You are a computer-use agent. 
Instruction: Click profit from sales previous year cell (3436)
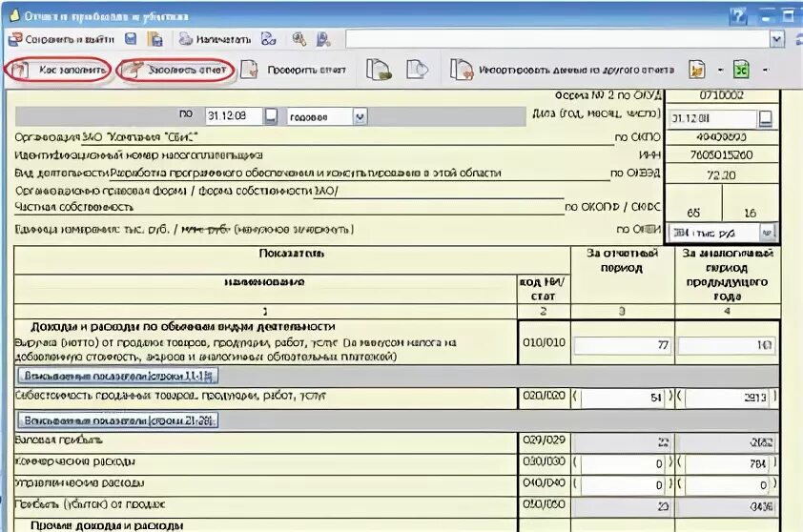(727, 506)
